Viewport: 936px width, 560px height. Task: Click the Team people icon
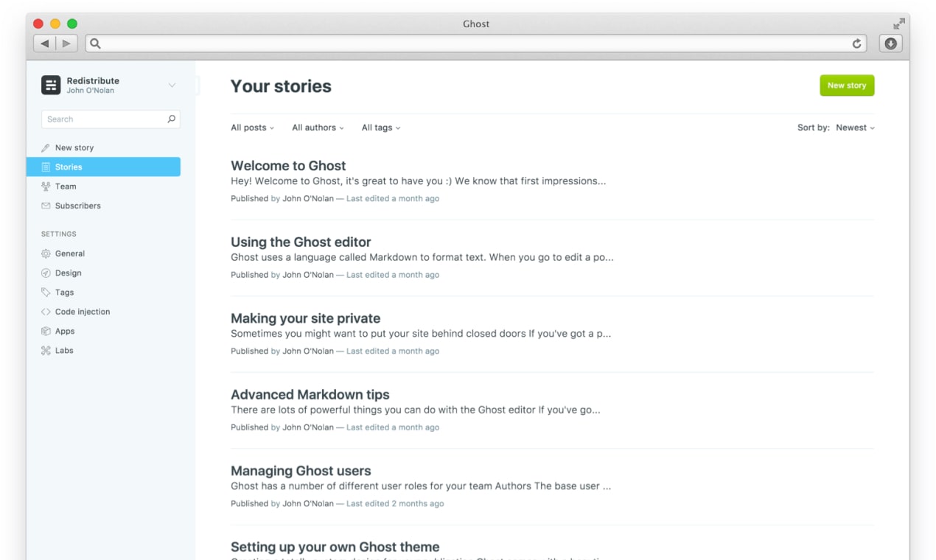tap(46, 186)
